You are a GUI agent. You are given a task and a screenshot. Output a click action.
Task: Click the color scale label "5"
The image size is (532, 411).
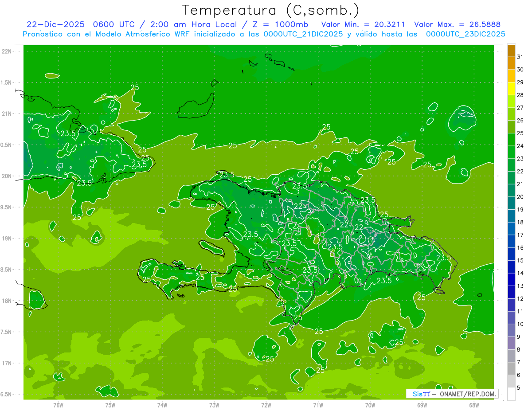[519, 388]
